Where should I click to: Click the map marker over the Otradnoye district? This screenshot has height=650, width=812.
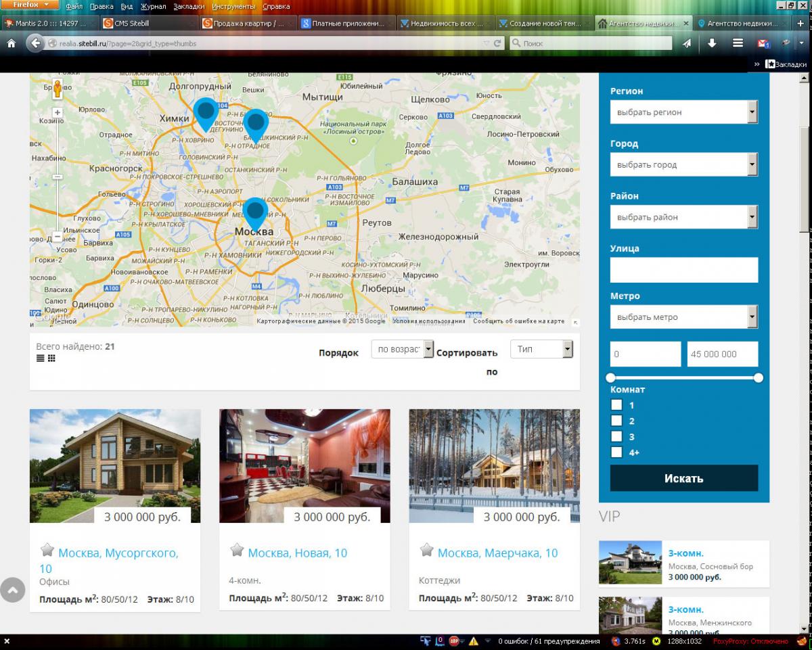[256, 126]
